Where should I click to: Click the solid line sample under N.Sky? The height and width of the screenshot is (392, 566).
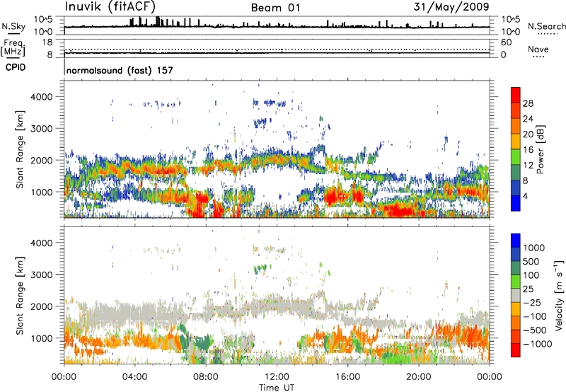click(x=13, y=33)
